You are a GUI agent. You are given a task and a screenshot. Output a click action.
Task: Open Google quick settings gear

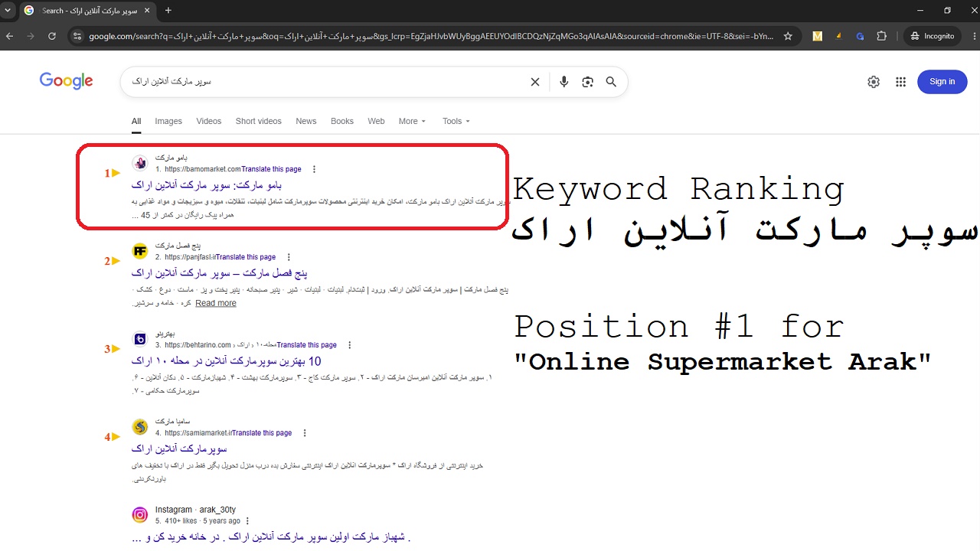(874, 82)
